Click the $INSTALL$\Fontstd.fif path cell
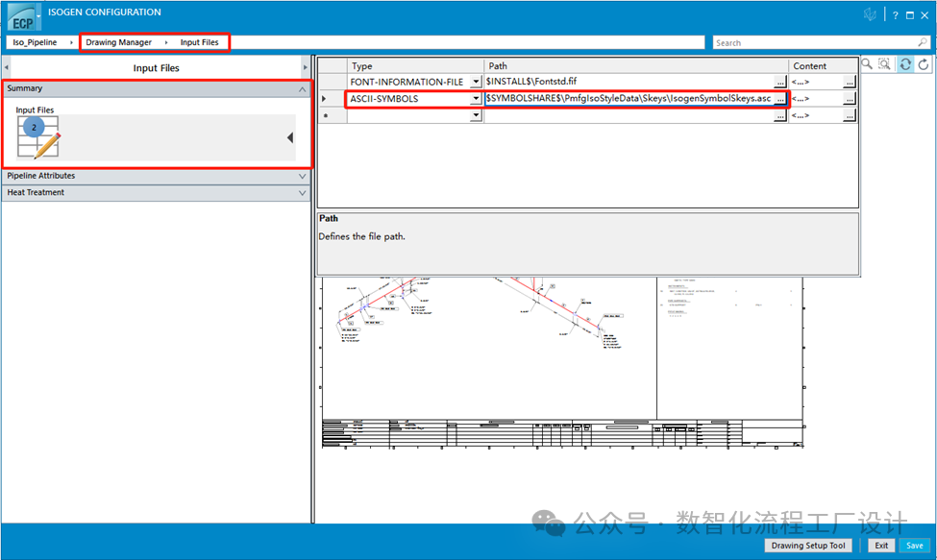Screen dimensions: 937x560 [629, 82]
